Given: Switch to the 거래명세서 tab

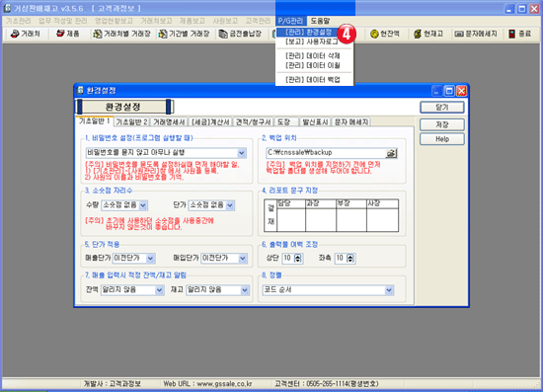Looking at the screenshot, I should click(169, 121).
